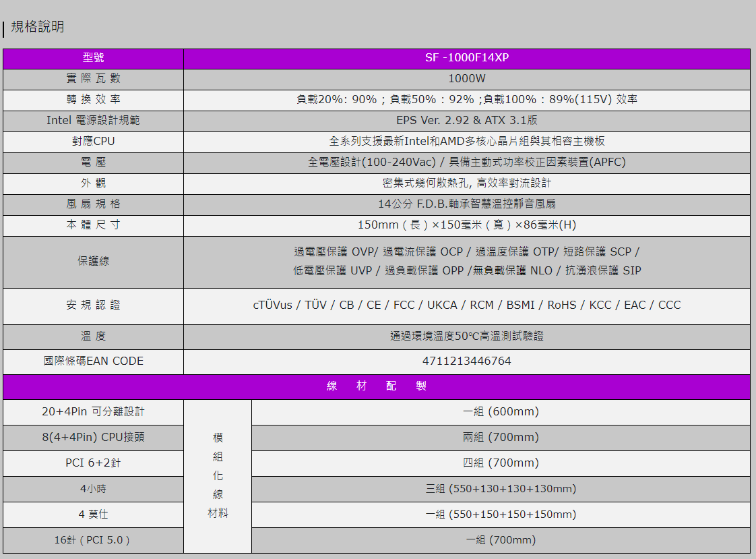Click the 三組 (550+130+130+130mm) value
The height and width of the screenshot is (559, 756).
pos(501,489)
